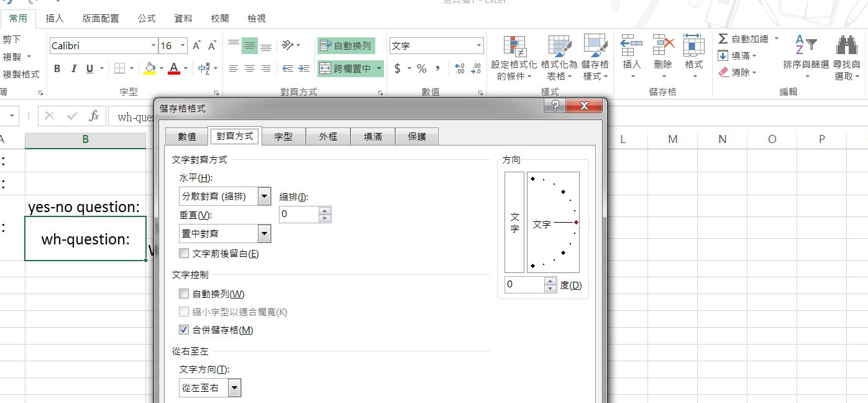Click the Bold formatting icon
Screen dimensions: 868x403
tap(57, 68)
